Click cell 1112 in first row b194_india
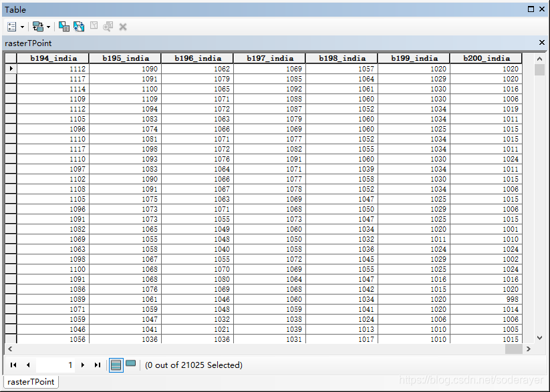This screenshot has width=550, height=392. [53, 69]
